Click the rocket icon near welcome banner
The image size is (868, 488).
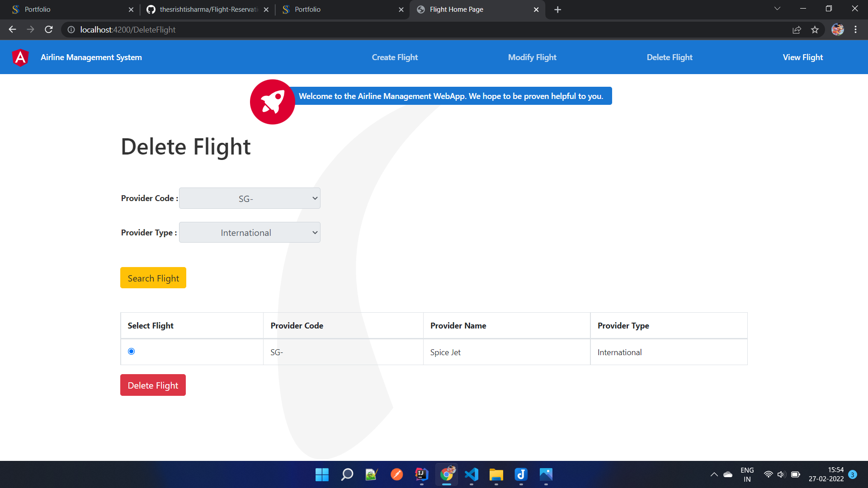272,102
